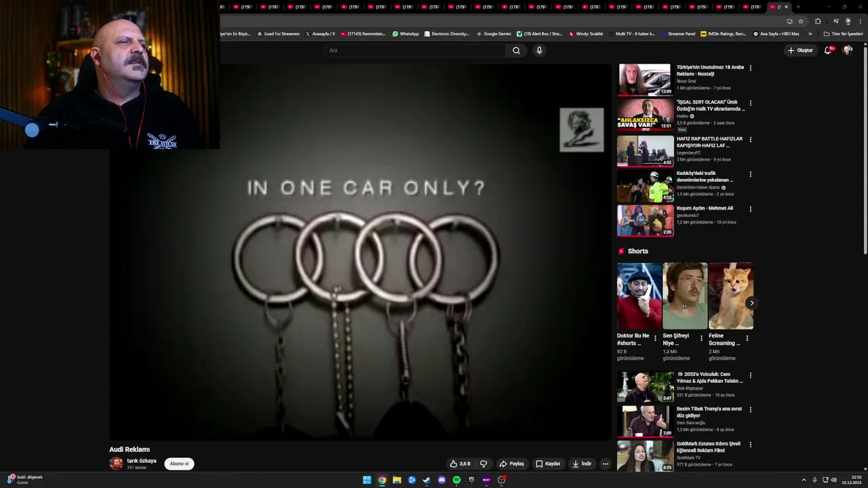Activate voice search microphone icon
The image size is (868, 488).
coord(539,50)
